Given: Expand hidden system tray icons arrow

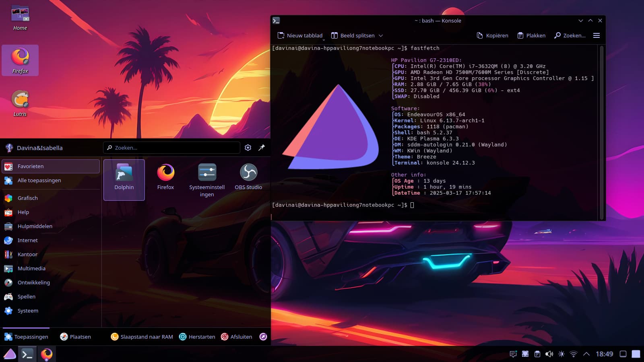Looking at the screenshot, I should pyautogui.click(x=586, y=354).
